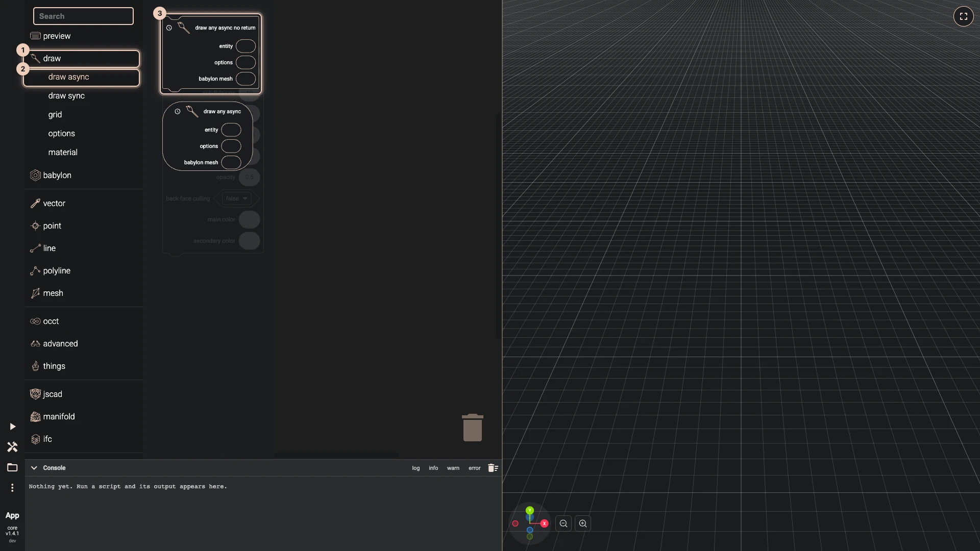Toggle log filter in console
Screen dimensions: 980x551
pos(416,468)
